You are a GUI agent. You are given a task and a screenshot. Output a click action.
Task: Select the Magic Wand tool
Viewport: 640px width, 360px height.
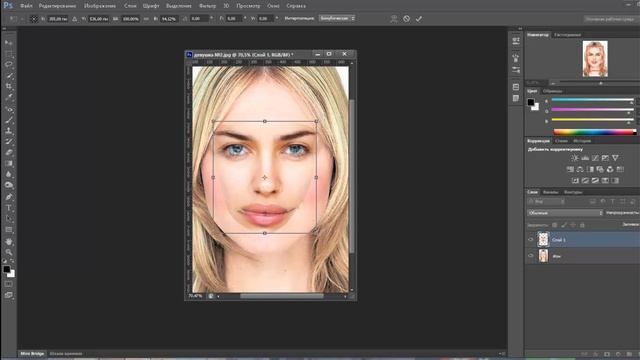(9, 76)
